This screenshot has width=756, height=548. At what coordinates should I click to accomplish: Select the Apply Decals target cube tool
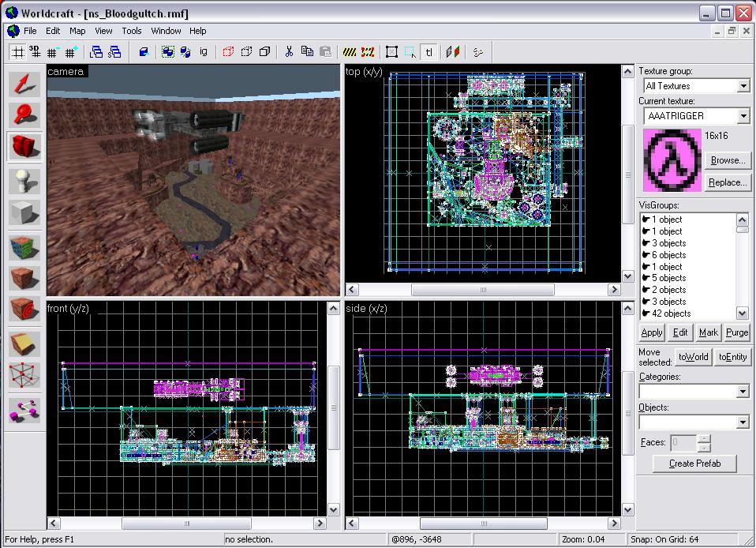[24, 309]
